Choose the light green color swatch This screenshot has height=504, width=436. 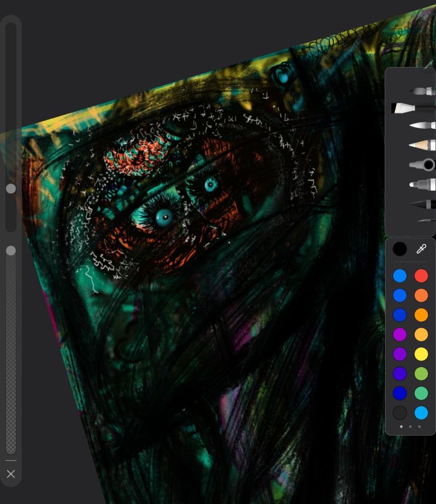pyautogui.click(x=421, y=373)
